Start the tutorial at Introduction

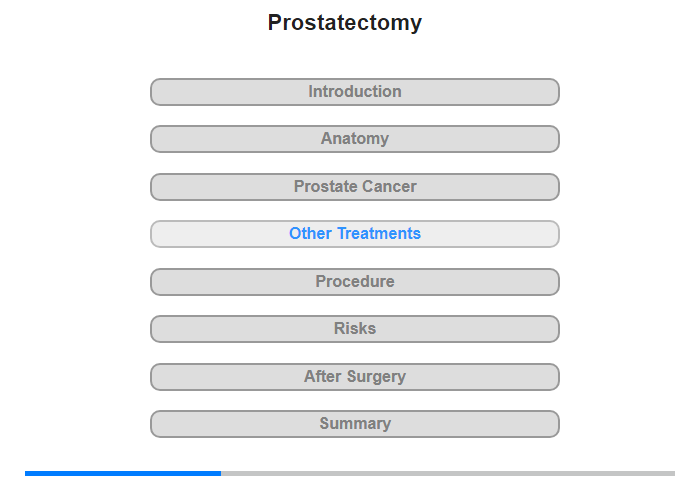tap(354, 92)
